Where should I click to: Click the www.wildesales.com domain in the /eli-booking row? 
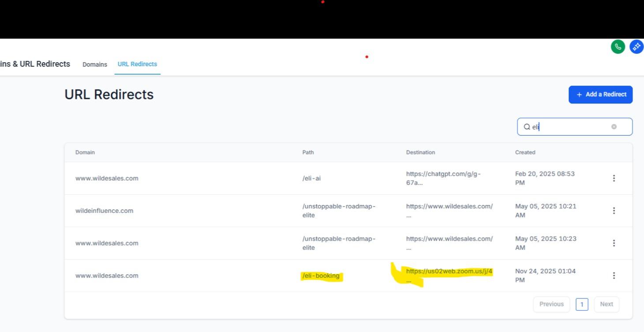click(107, 275)
